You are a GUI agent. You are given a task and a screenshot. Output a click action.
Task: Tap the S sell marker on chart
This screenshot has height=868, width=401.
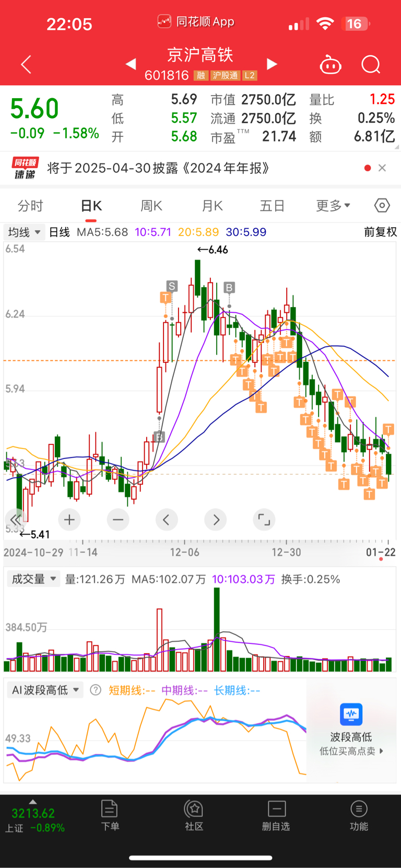(x=172, y=286)
